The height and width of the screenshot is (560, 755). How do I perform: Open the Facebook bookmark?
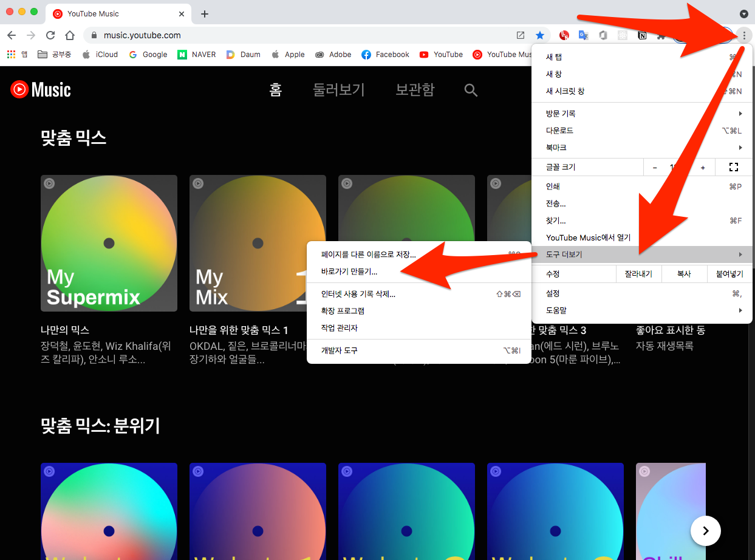386,54
